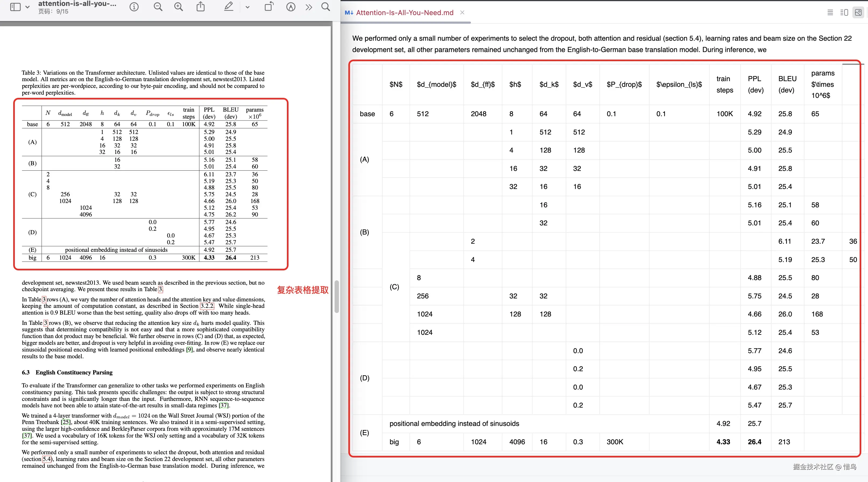Show the PDF inspector info icon

click(x=134, y=7)
